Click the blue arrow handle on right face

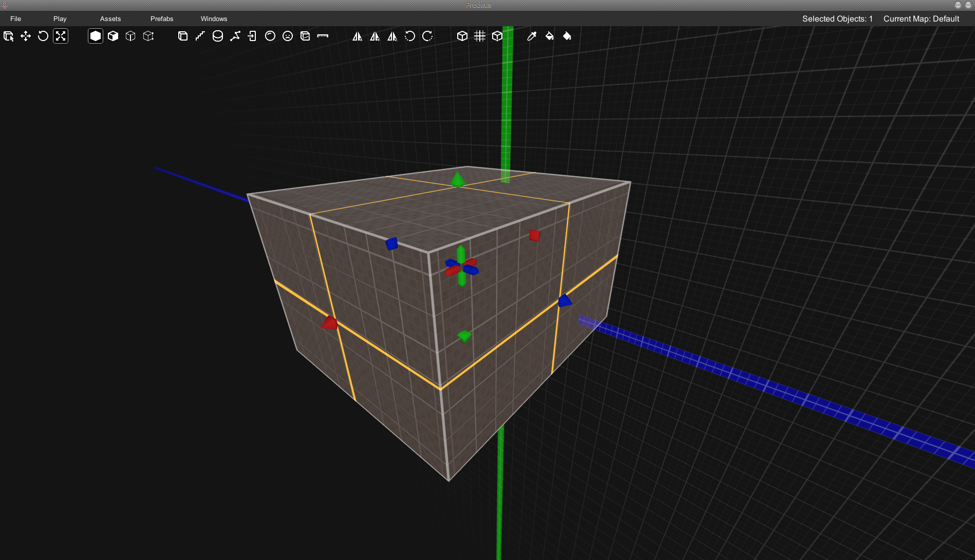tap(565, 301)
